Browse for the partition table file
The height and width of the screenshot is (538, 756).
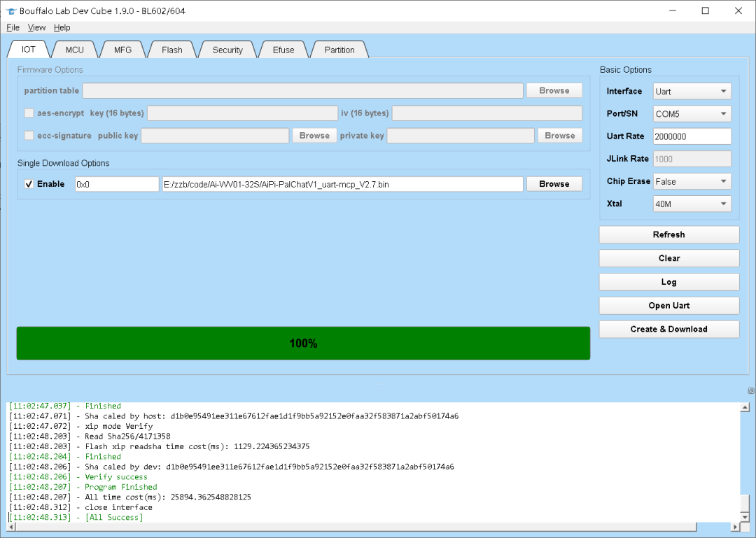point(554,91)
